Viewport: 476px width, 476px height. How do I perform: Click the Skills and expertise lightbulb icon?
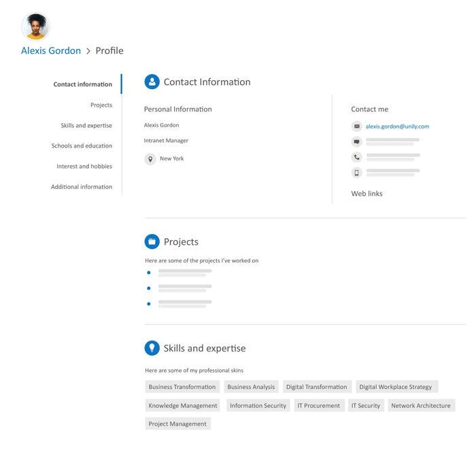(152, 348)
